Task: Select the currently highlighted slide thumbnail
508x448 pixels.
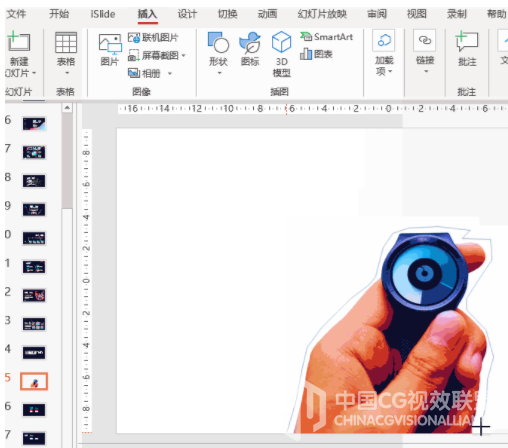Action: coord(34,381)
